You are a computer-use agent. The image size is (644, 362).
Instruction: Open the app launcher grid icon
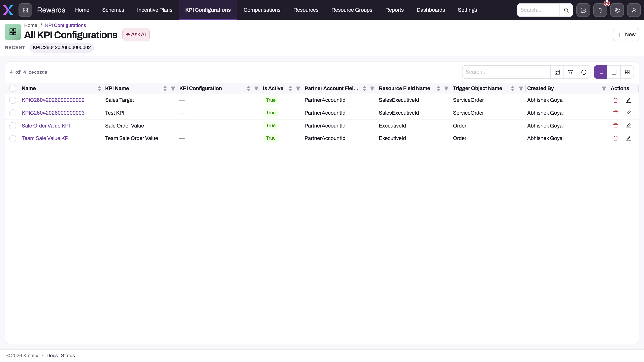tap(25, 10)
